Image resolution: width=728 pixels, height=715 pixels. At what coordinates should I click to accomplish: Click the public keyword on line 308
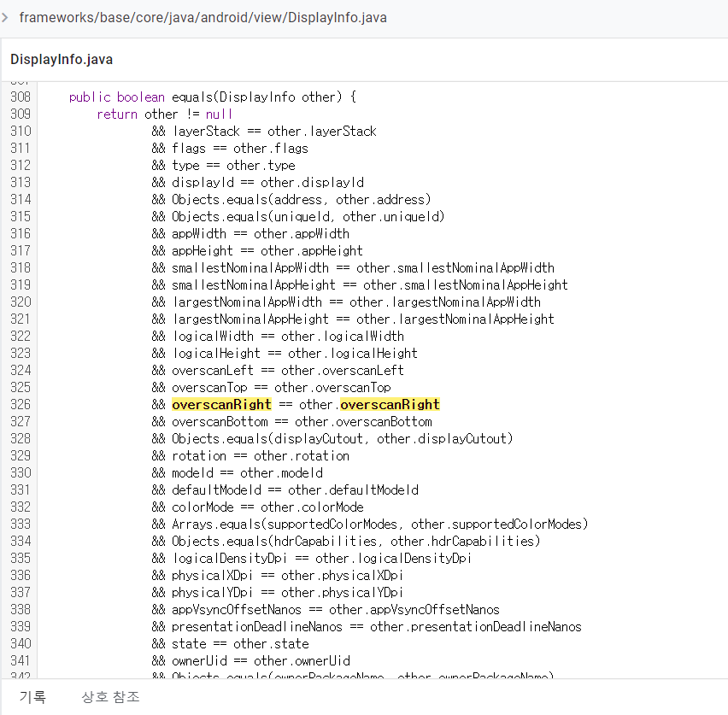point(90,97)
